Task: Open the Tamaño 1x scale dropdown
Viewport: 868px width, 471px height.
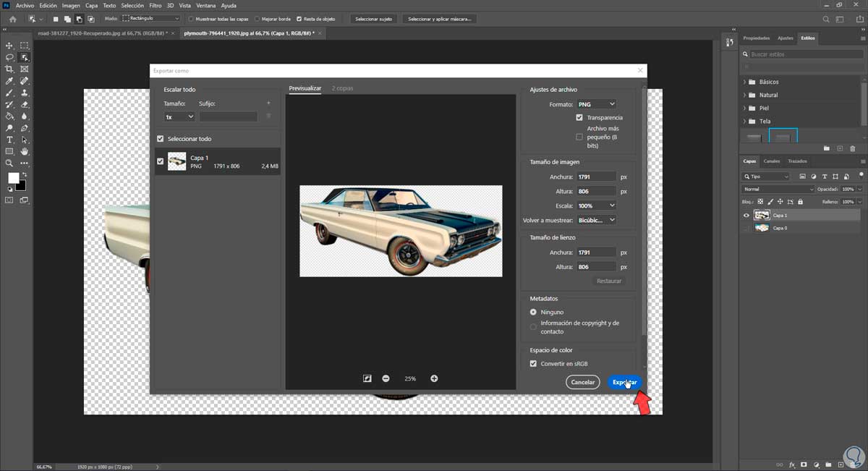Action: (179, 116)
